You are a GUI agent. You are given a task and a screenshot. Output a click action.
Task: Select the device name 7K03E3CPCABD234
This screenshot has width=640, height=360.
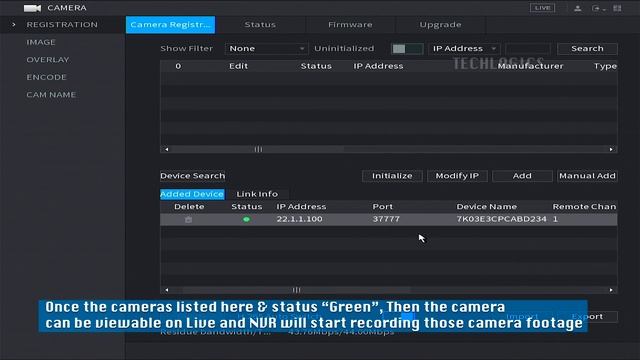click(501, 219)
